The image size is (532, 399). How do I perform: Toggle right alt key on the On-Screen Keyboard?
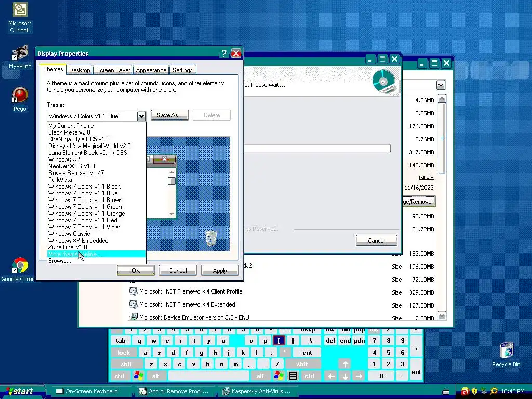pyautogui.click(x=260, y=376)
